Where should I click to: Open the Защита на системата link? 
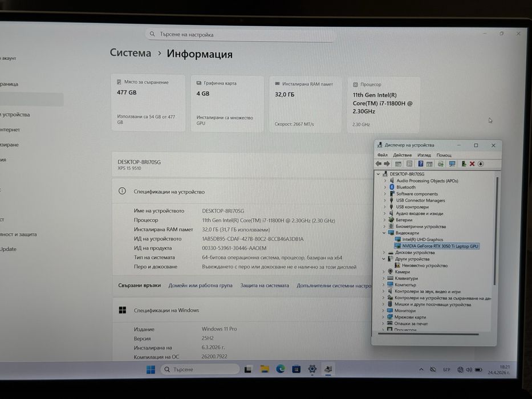pyautogui.click(x=265, y=286)
